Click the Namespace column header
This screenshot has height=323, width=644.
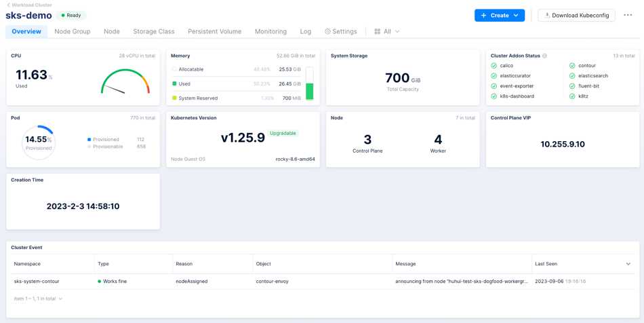[x=27, y=264]
